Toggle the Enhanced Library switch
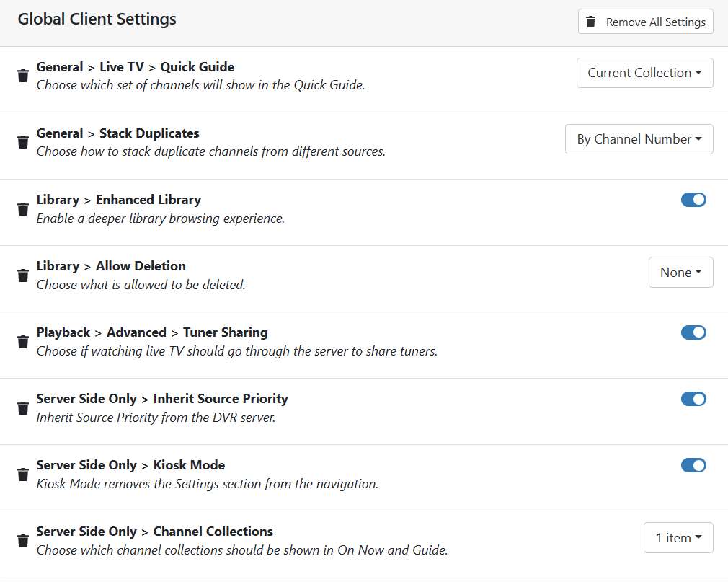The width and height of the screenshot is (728, 582). tap(693, 200)
